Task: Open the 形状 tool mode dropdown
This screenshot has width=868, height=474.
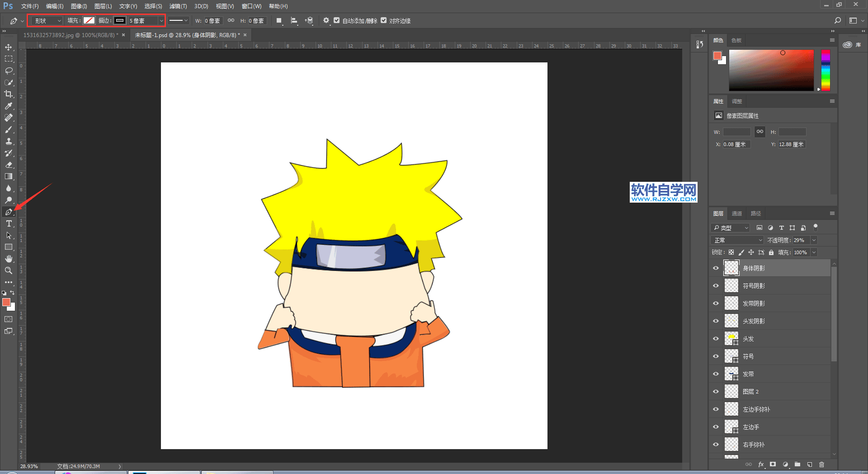Action: (47, 21)
